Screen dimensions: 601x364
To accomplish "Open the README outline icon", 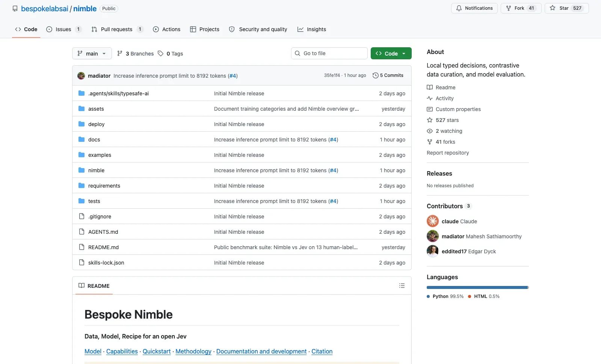I will [x=402, y=286].
